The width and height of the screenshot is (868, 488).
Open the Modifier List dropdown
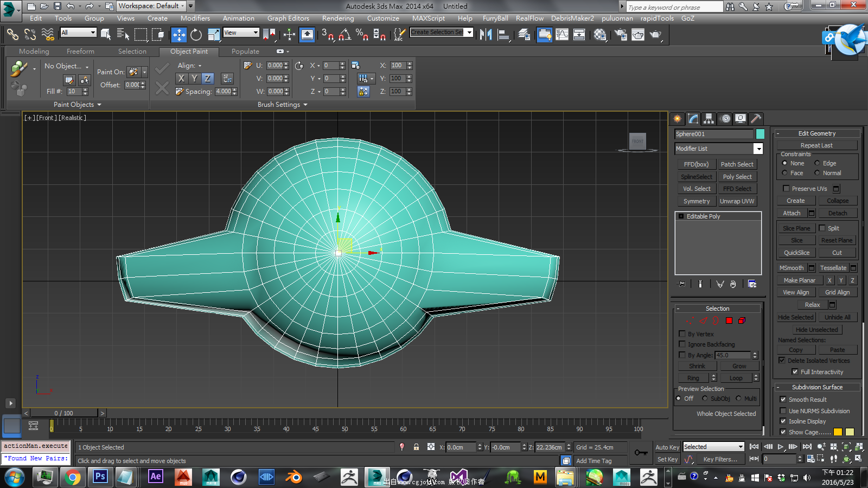click(758, 149)
